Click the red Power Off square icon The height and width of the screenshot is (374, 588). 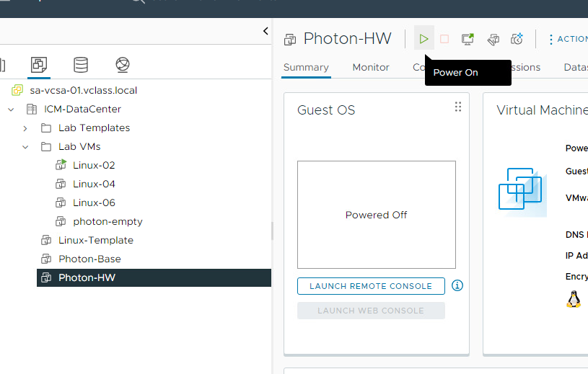pyautogui.click(x=444, y=39)
